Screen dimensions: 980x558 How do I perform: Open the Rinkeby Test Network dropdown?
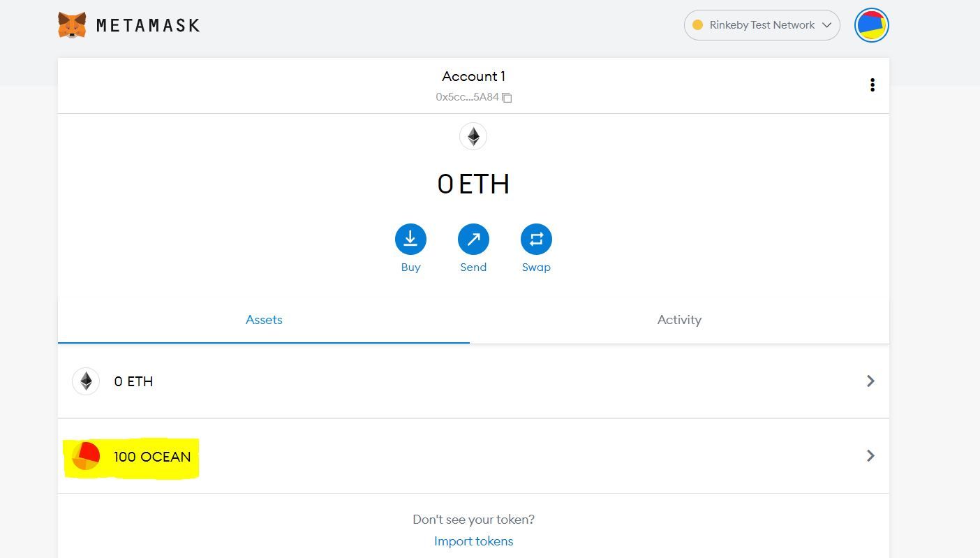762,25
